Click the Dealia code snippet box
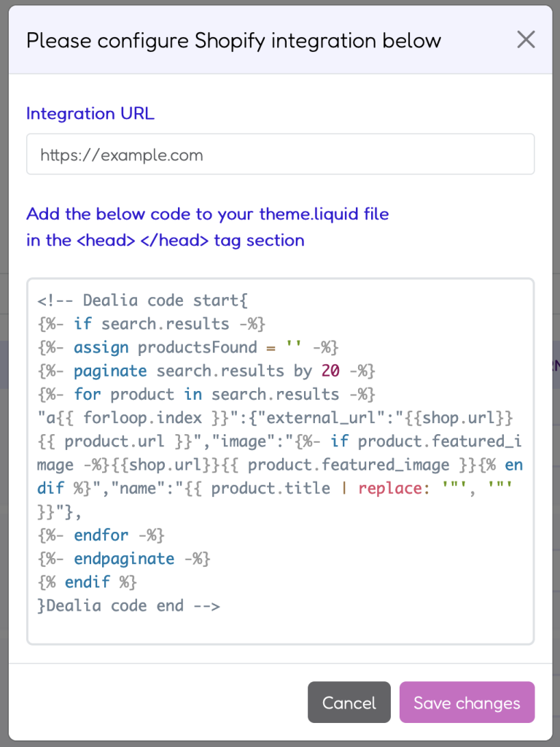This screenshot has width=560, height=747. [280, 461]
